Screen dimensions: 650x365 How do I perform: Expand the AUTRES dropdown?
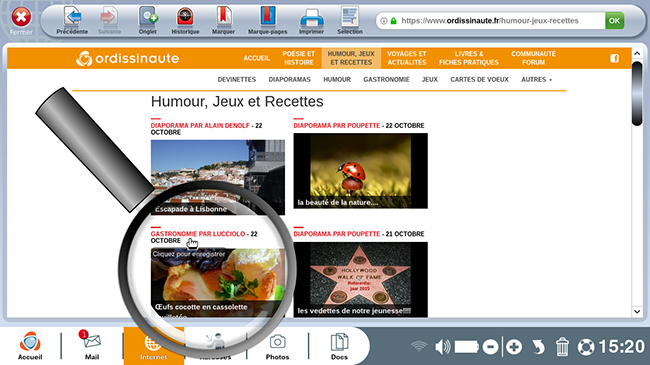[536, 79]
